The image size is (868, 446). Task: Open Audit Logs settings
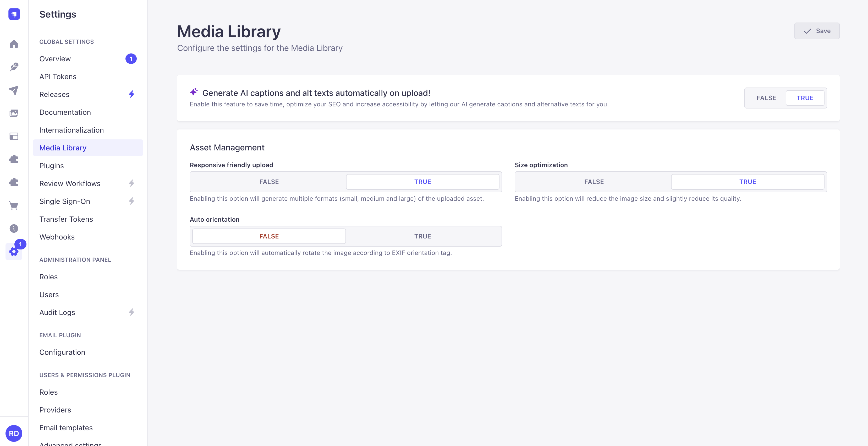(57, 312)
